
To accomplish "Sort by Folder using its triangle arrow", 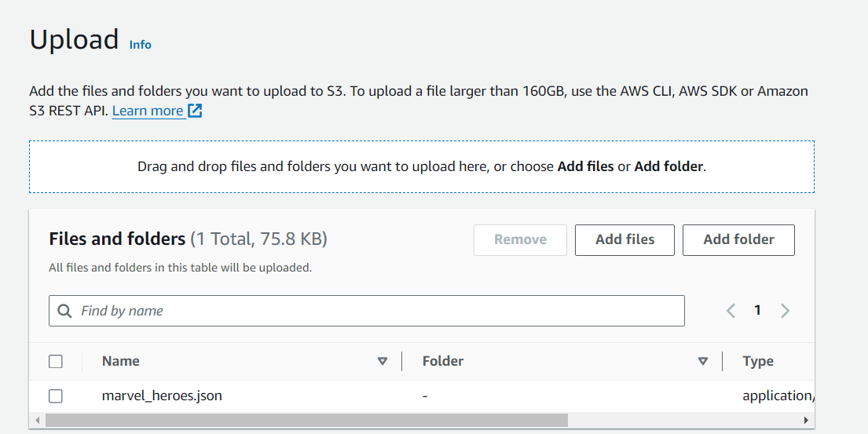I will tap(703, 362).
